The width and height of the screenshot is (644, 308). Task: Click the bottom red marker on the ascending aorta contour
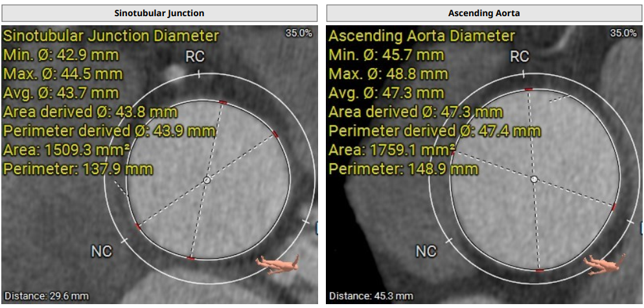[x=539, y=270]
